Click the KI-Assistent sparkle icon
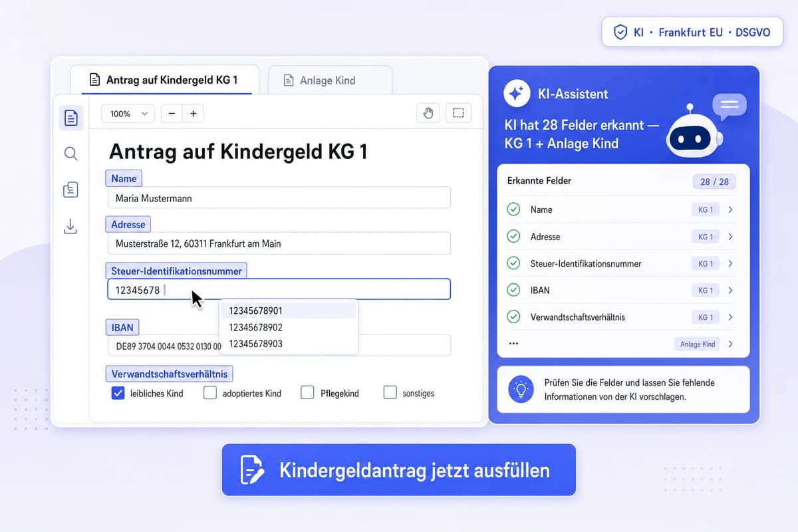Screen dimensions: 798x532 click(517, 94)
